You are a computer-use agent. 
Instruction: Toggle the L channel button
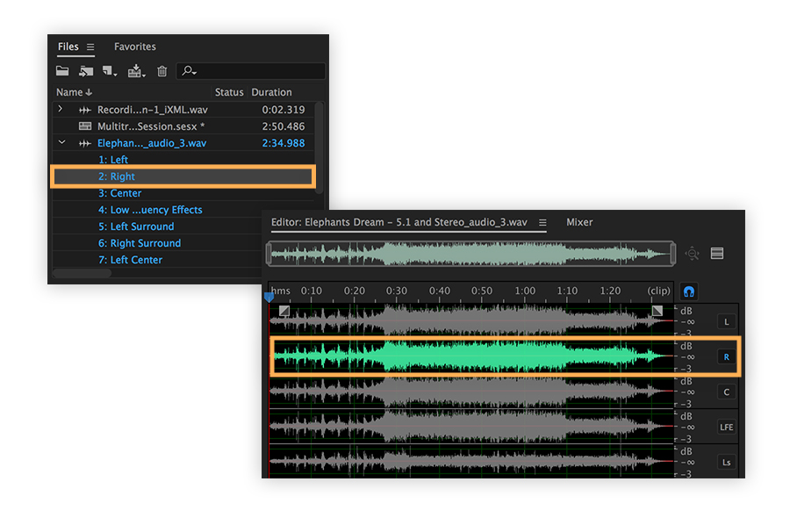pos(726,321)
